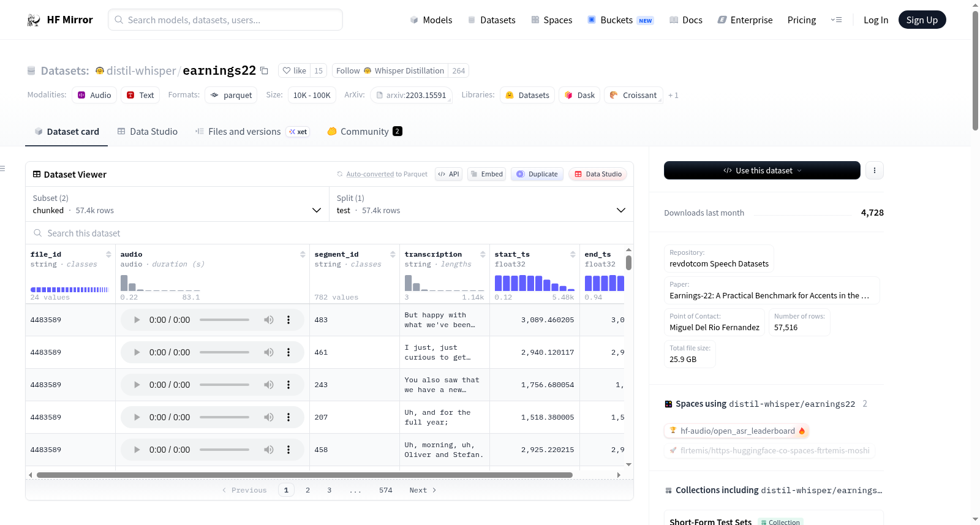980x525 pixels.
Task: Open audio options menu for segment 461
Action: (288, 352)
